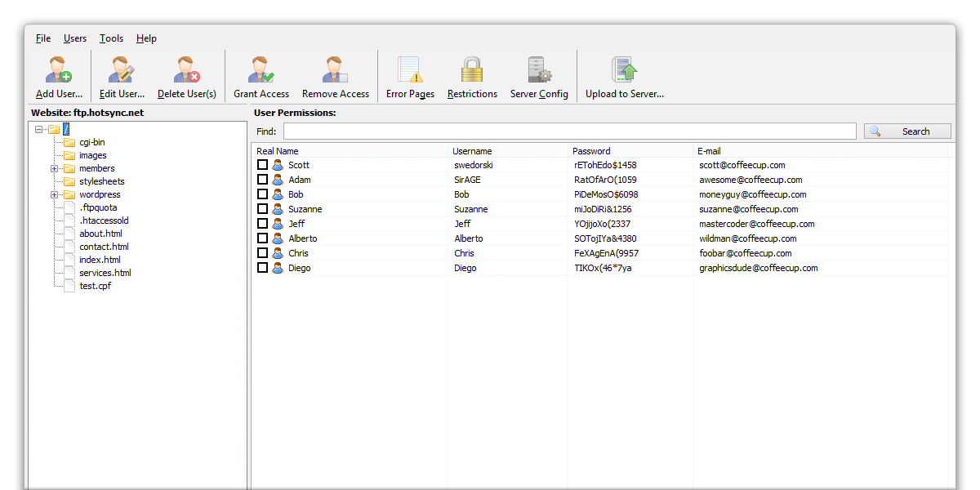Toggle the checkbox for Jeff
This screenshot has width=980, height=490.
(262, 224)
